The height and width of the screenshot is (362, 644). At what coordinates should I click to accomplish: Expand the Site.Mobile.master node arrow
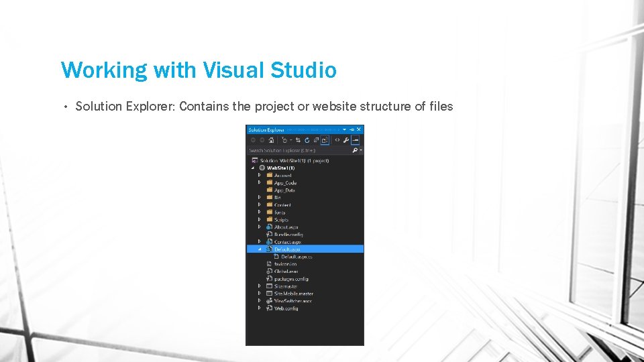(259, 293)
